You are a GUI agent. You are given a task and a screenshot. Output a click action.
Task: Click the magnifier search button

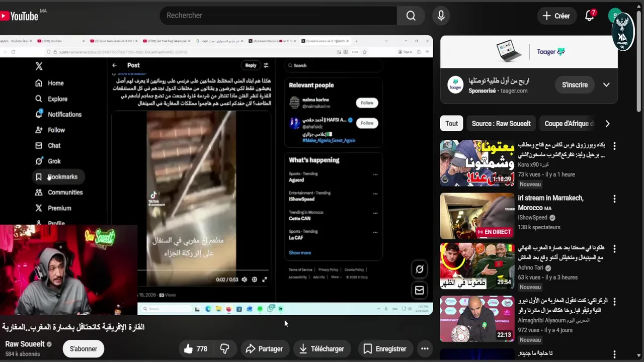tap(411, 16)
